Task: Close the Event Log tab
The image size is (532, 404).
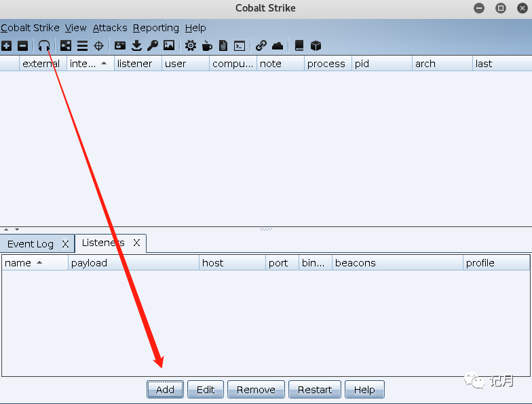Action: [65, 244]
